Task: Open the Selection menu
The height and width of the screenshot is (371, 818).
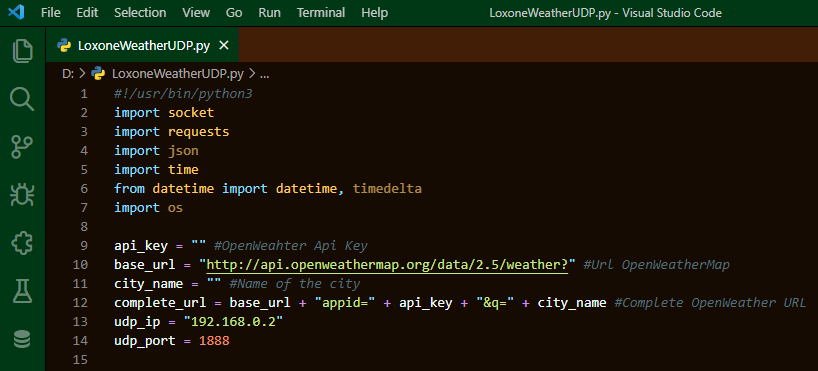Action: pos(140,13)
